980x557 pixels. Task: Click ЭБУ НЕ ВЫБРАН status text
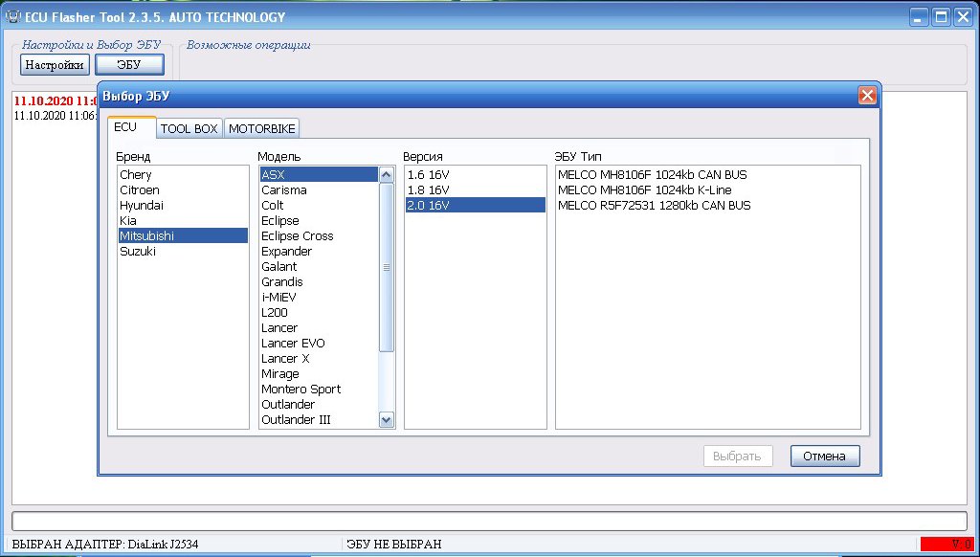(393, 545)
